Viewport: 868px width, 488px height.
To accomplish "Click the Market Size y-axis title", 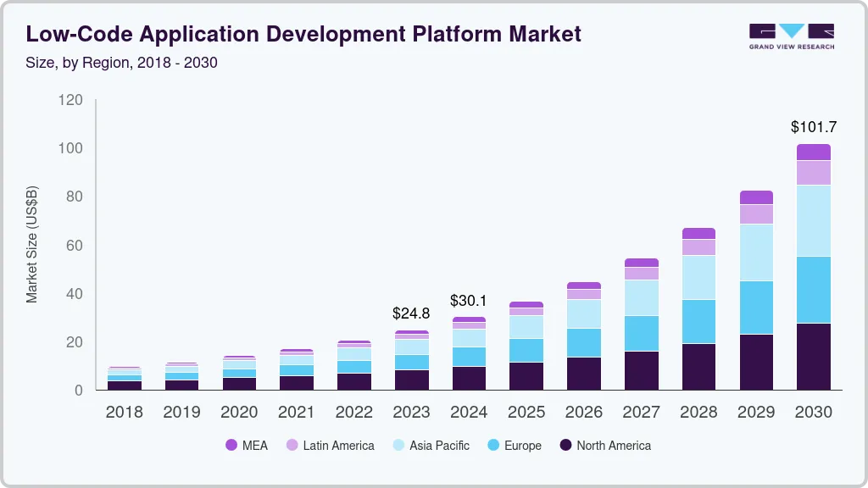I will click(32, 245).
